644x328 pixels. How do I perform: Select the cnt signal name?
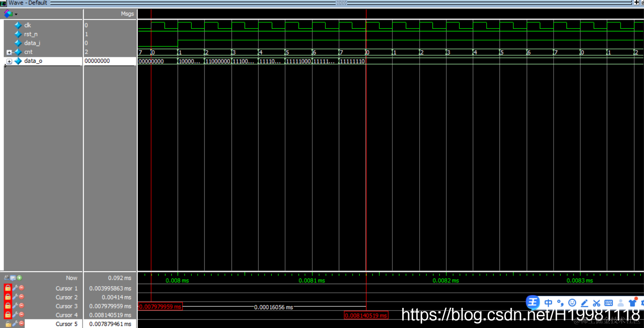(x=28, y=52)
